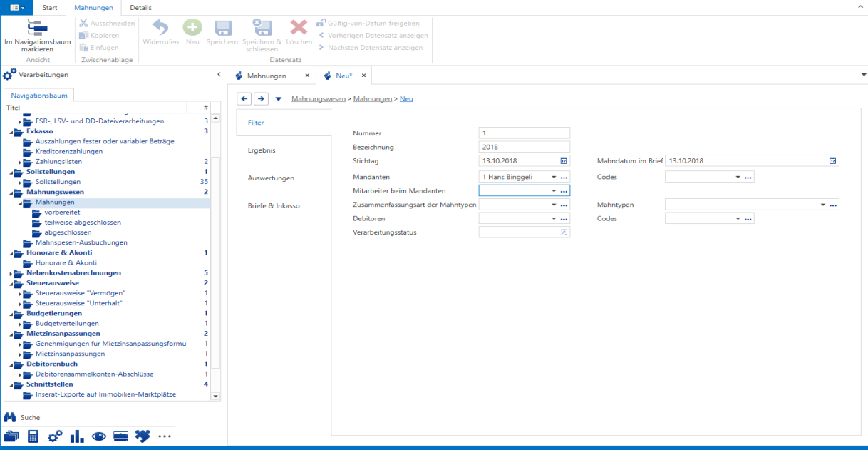Viewport: 868px width, 450px height.
Task: Open the bar chart module in the bottom bar
Action: [x=77, y=436]
